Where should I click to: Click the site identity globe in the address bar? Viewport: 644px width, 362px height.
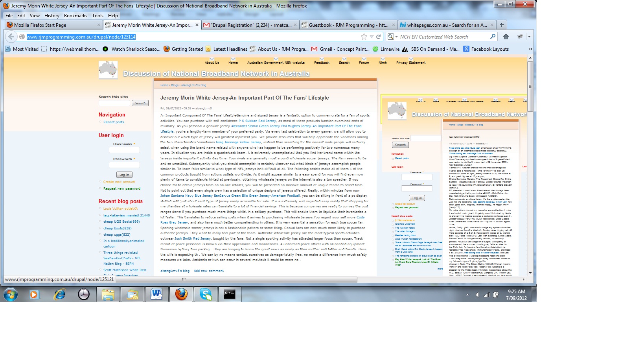click(22, 37)
